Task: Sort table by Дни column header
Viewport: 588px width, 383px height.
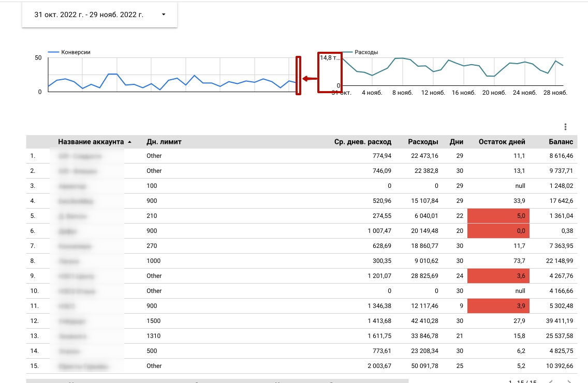Action: pyautogui.click(x=457, y=142)
